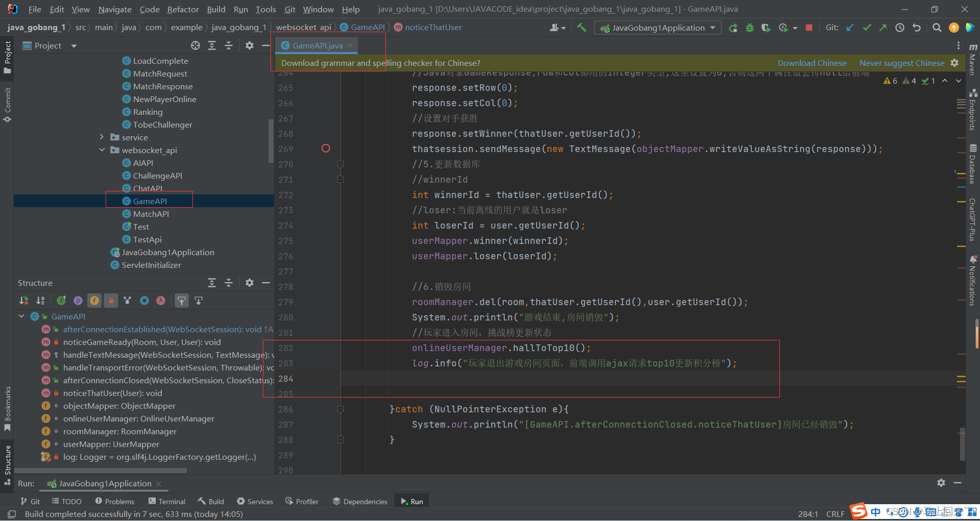Commit changes using the green checkmark icon
Screen dimensions: 980x521
tap(867, 28)
